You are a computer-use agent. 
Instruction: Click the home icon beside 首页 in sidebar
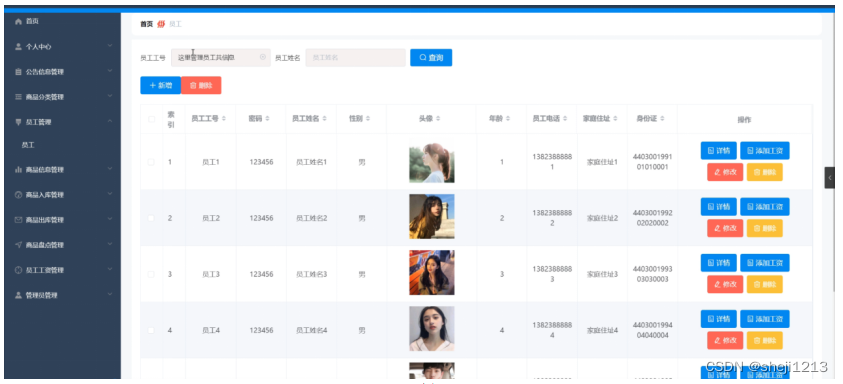[18, 22]
